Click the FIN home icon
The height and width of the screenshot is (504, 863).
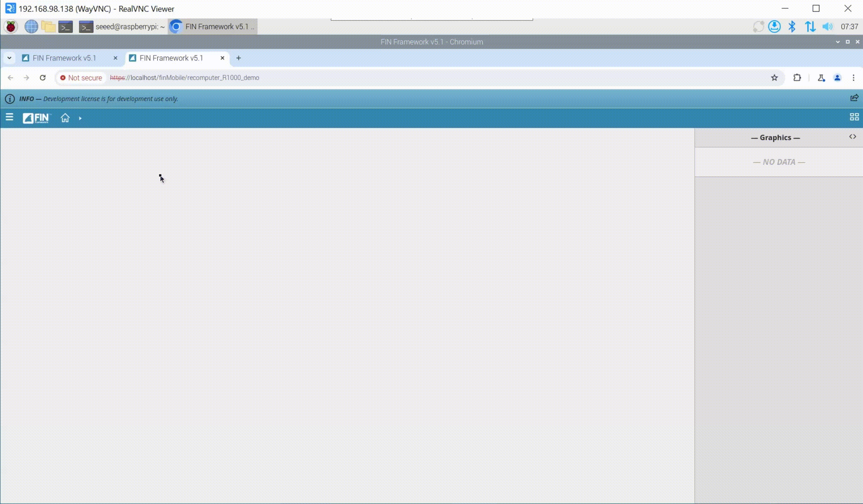65,118
